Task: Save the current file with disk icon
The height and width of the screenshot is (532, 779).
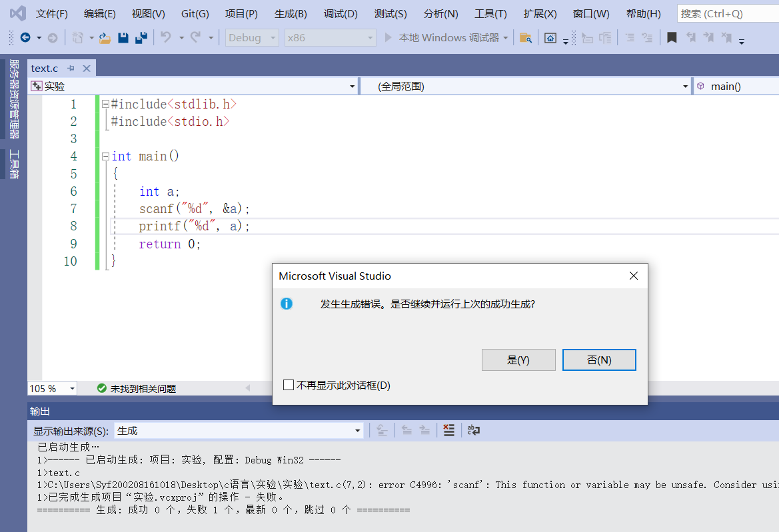Action: coord(123,38)
